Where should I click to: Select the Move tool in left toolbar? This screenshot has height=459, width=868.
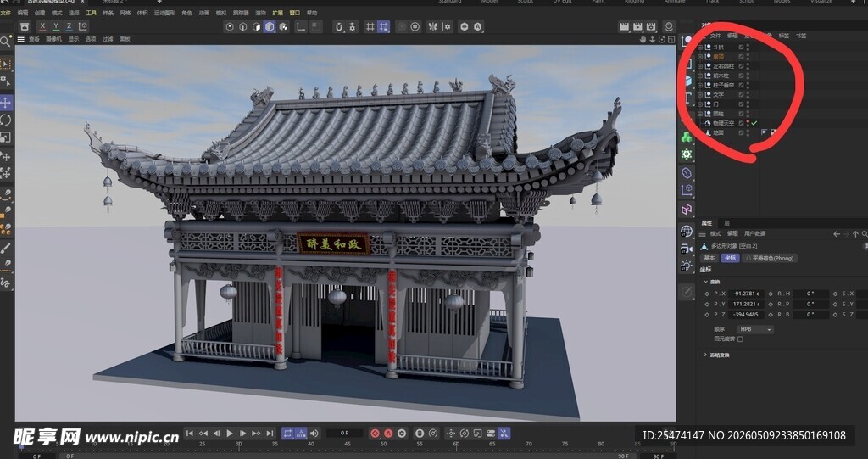pos(6,103)
